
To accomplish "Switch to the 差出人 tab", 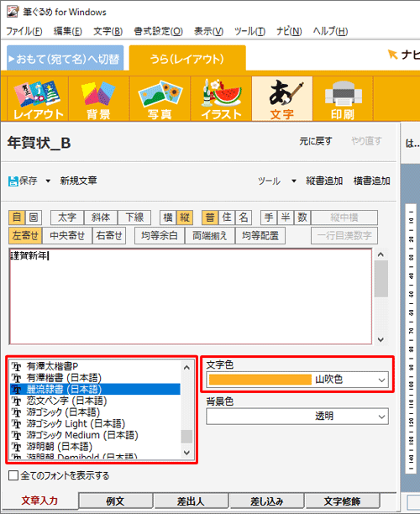I will [x=191, y=501].
